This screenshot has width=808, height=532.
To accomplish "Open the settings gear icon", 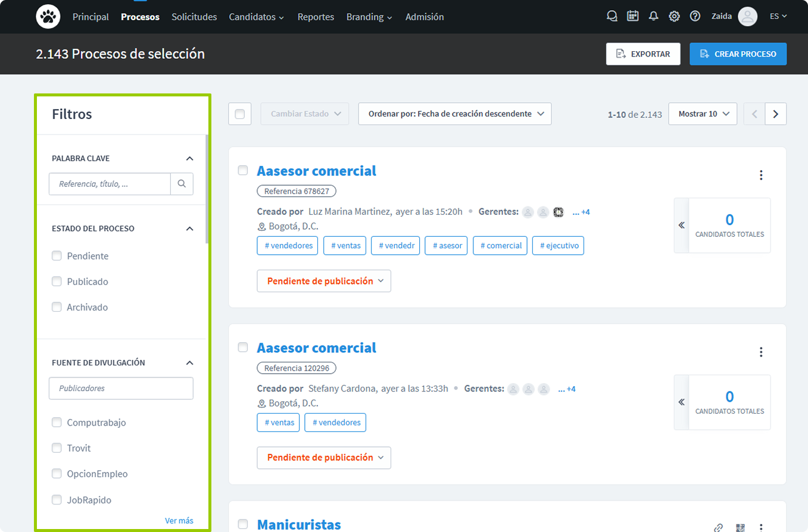I will click(674, 17).
